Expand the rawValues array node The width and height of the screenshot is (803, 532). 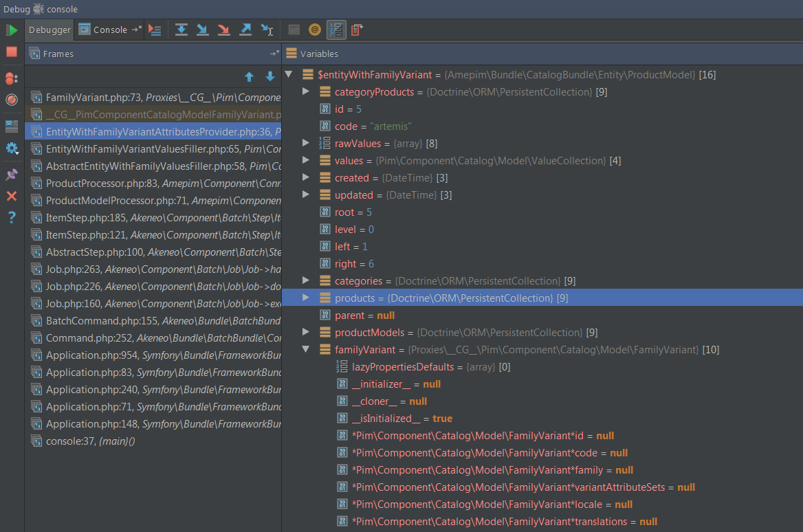click(307, 144)
